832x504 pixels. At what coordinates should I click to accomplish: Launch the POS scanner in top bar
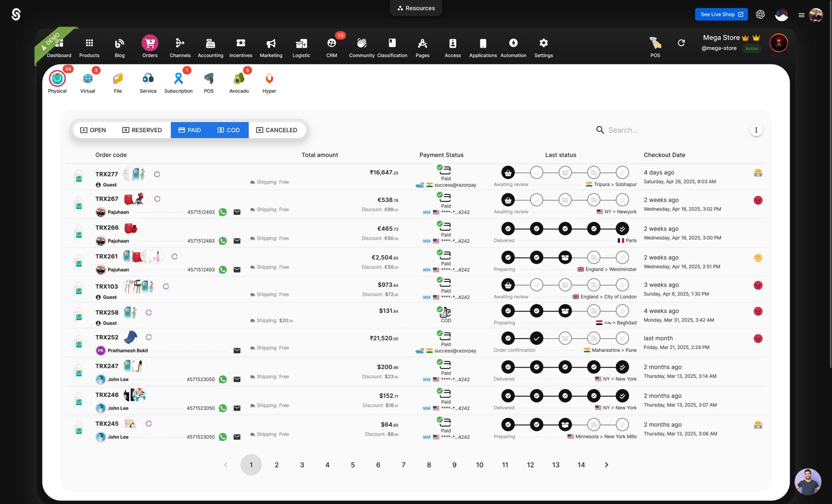(x=655, y=46)
